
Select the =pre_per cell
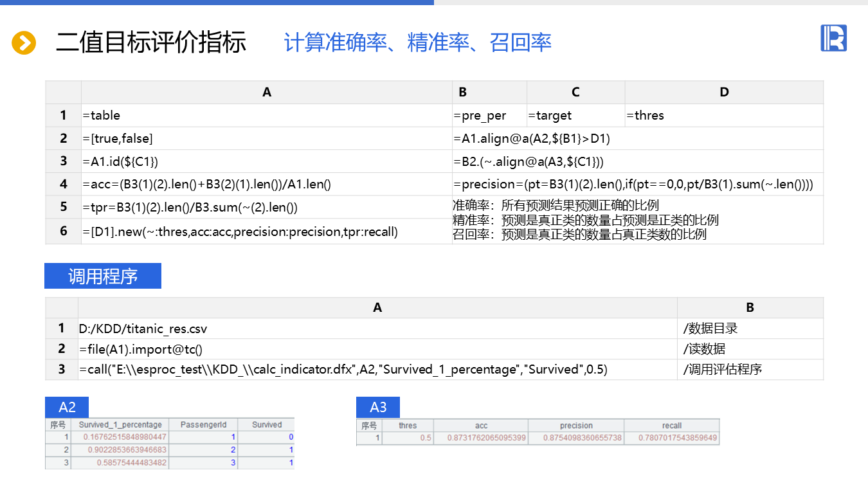pyautogui.click(x=489, y=116)
